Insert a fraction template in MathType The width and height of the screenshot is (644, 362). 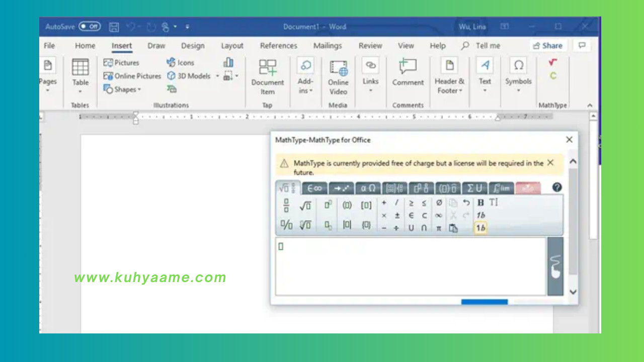286,205
